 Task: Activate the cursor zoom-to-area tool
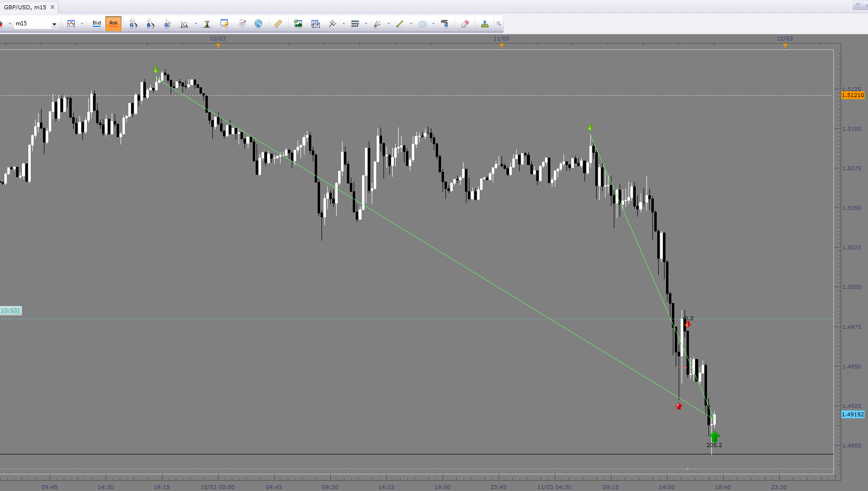click(x=167, y=23)
